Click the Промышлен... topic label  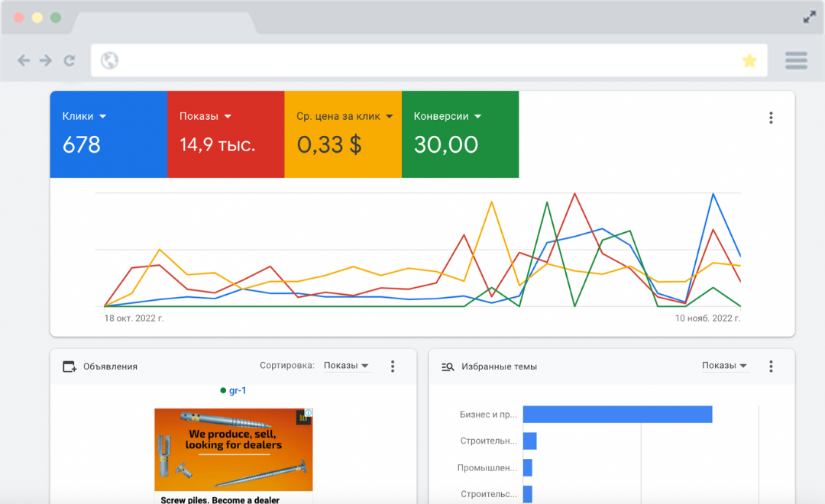[487, 467]
